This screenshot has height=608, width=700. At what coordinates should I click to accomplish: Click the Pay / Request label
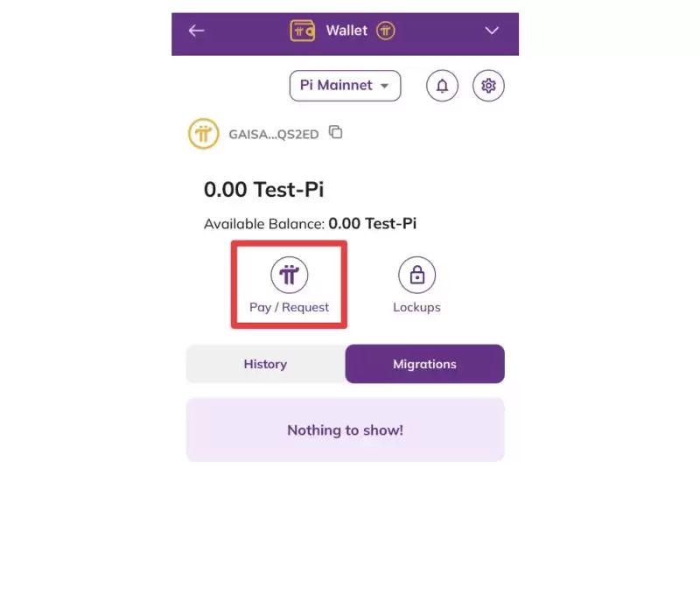coord(289,307)
